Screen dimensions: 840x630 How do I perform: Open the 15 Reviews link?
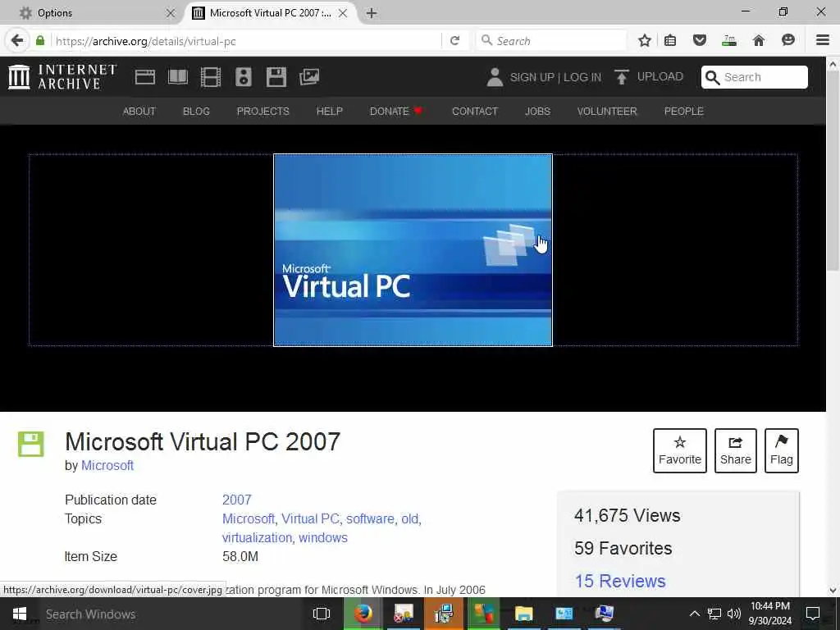620,581
